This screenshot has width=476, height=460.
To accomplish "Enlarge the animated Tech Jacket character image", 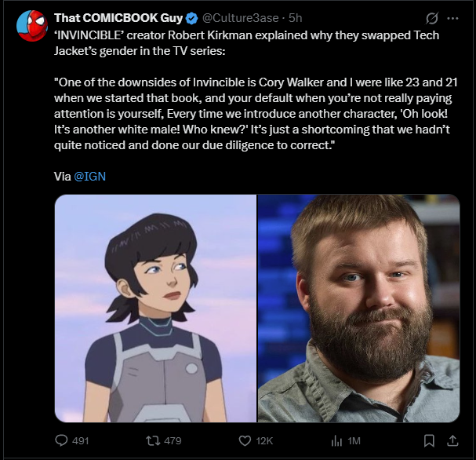I will point(155,308).
